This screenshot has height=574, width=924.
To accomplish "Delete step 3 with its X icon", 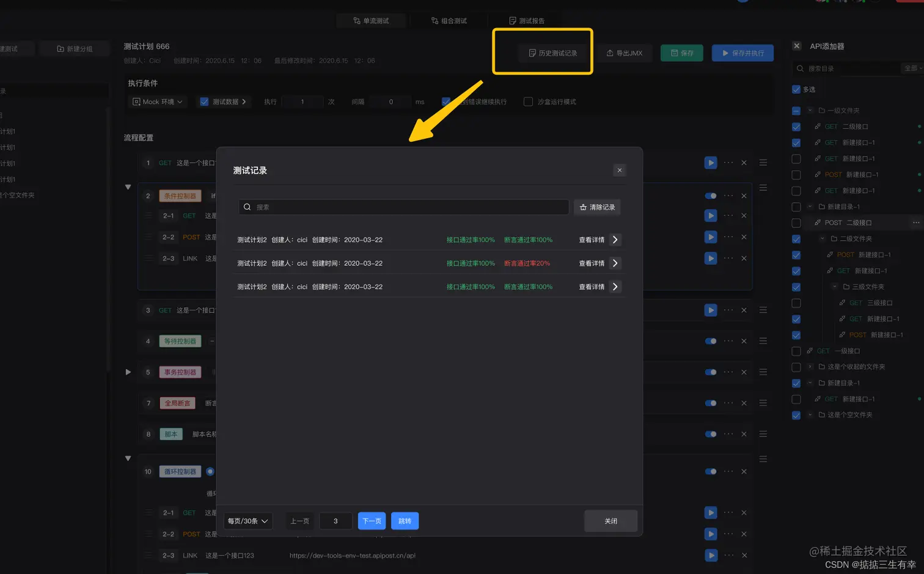I will (x=744, y=310).
